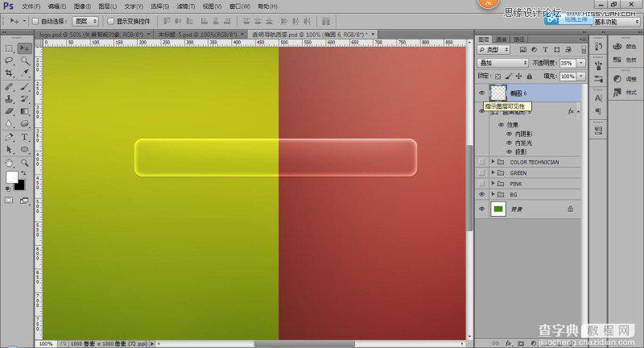Click the lock transparent pixels icon
Image resolution: width=644 pixels, height=348 pixels.
pyautogui.click(x=497, y=77)
